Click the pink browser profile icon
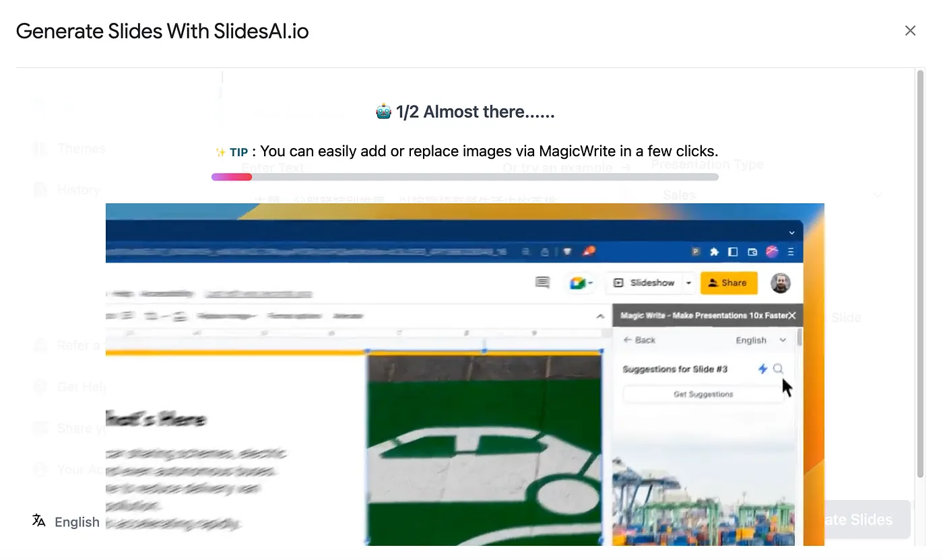 click(772, 252)
